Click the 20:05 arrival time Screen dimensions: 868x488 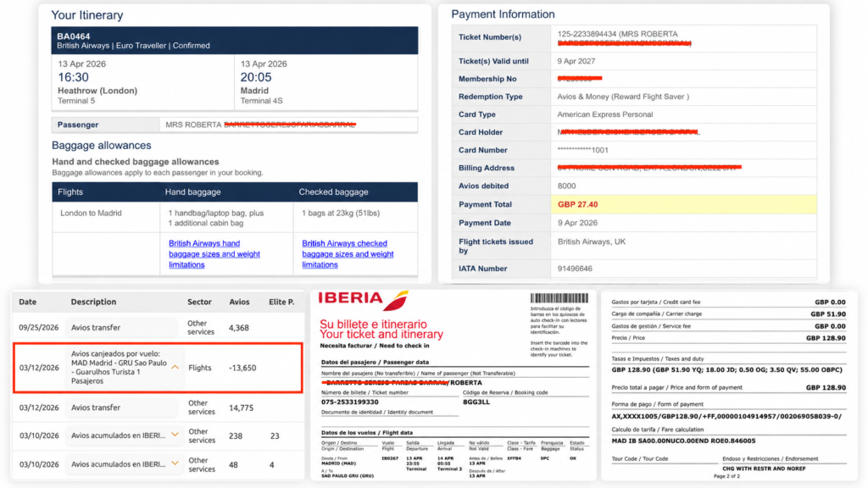256,77
